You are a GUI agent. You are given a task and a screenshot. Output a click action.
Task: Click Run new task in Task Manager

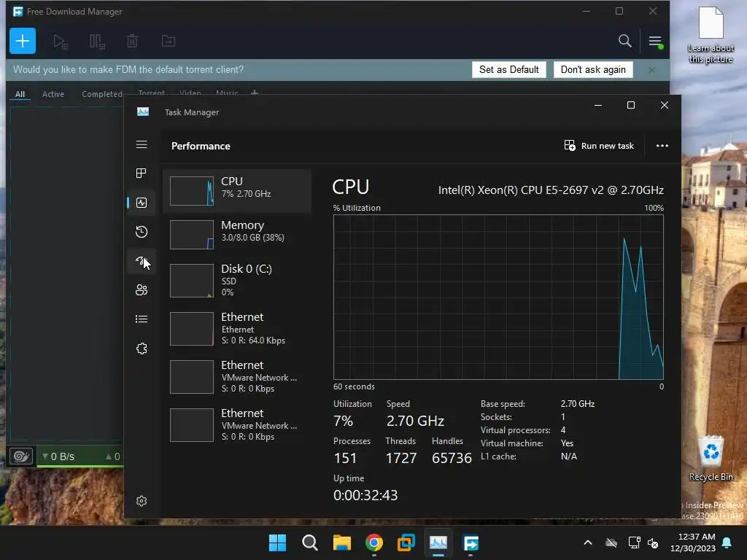click(x=599, y=146)
